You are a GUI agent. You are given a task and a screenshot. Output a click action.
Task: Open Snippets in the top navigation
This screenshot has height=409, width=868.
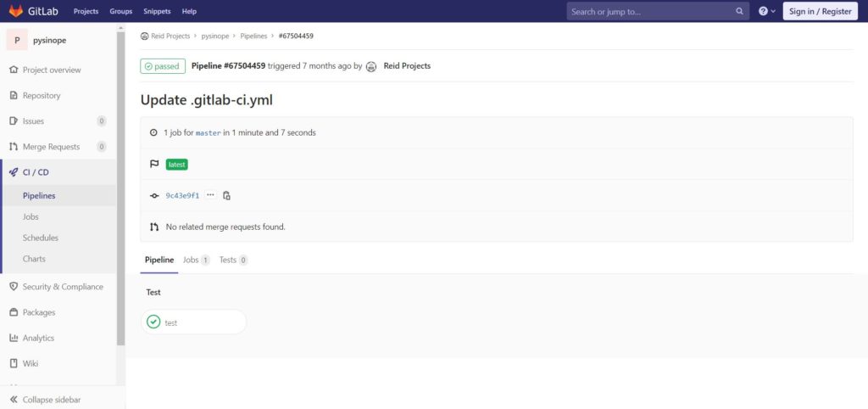[x=157, y=11]
